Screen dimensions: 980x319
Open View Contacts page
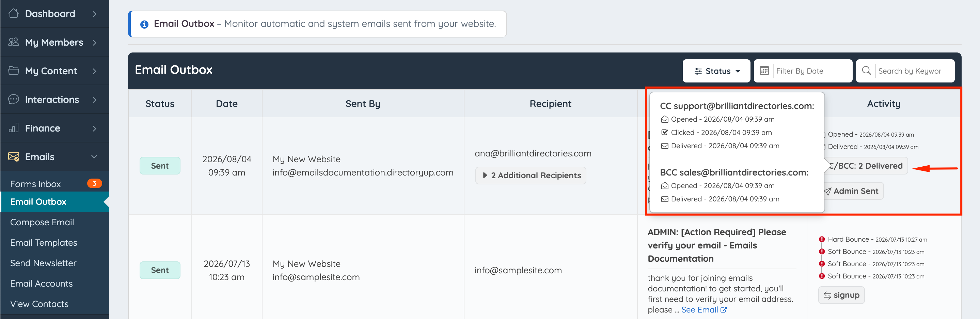[x=39, y=304]
